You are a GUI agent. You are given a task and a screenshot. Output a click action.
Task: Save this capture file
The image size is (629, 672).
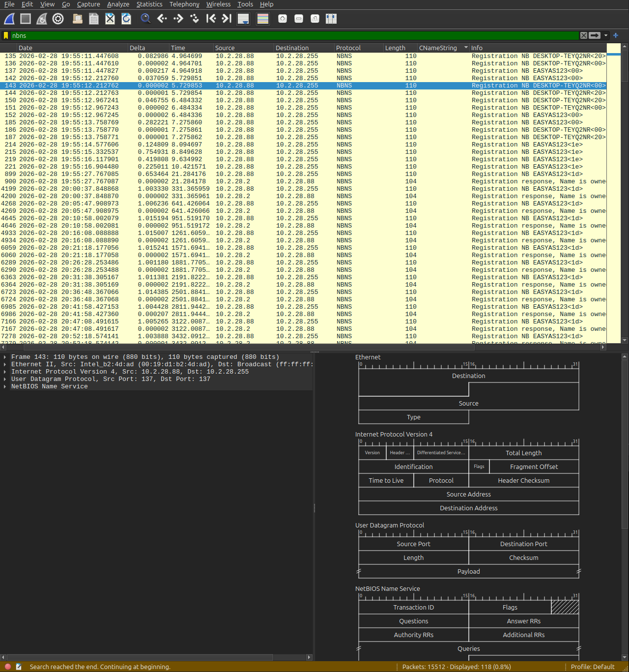pos(94,19)
